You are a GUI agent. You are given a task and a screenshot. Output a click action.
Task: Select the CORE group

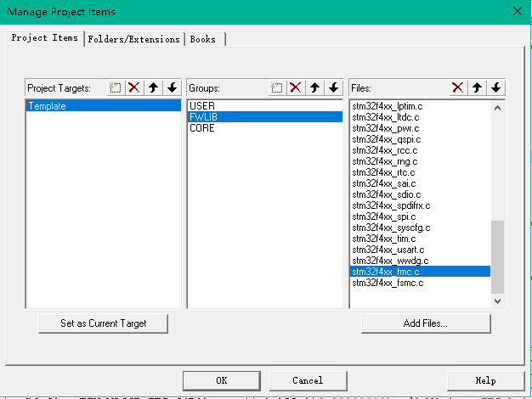[265, 128]
